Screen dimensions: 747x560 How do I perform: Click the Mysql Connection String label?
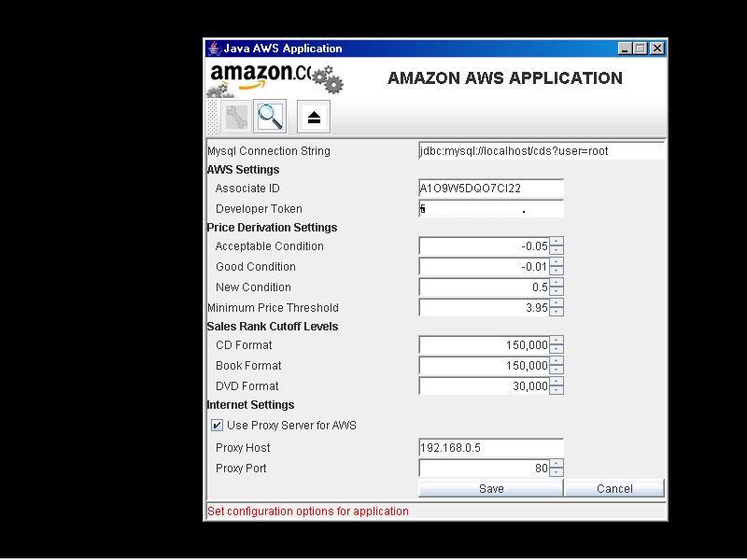(269, 151)
